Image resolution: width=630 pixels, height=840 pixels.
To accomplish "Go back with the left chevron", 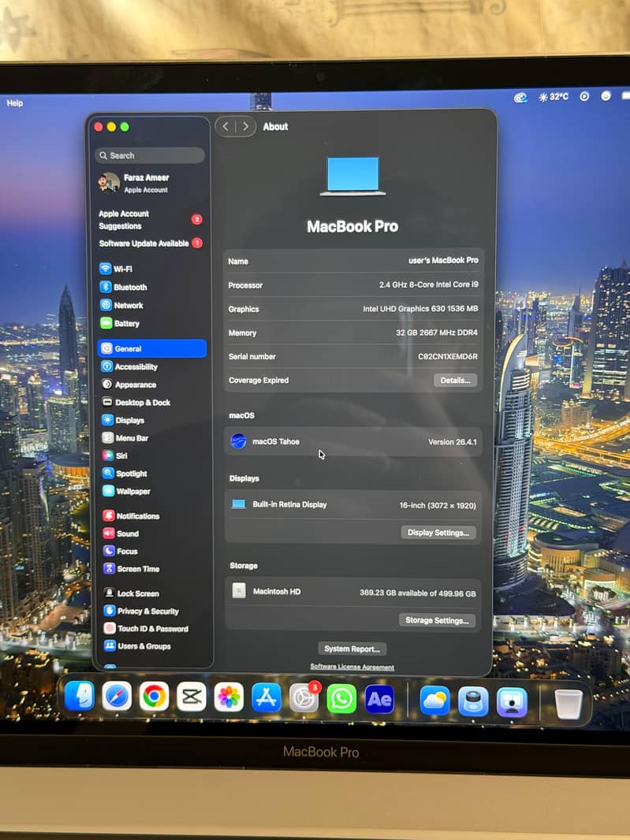I will point(226,126).
